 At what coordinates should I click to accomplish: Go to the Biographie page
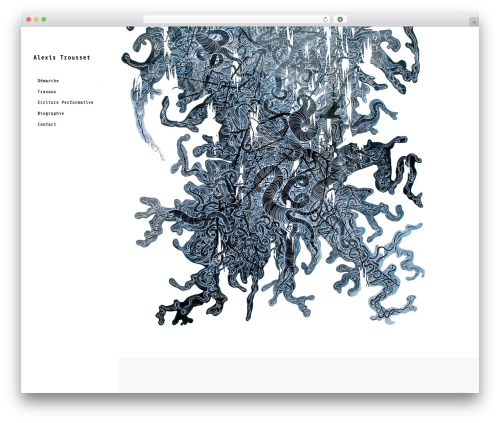click(x=51, y=113)
